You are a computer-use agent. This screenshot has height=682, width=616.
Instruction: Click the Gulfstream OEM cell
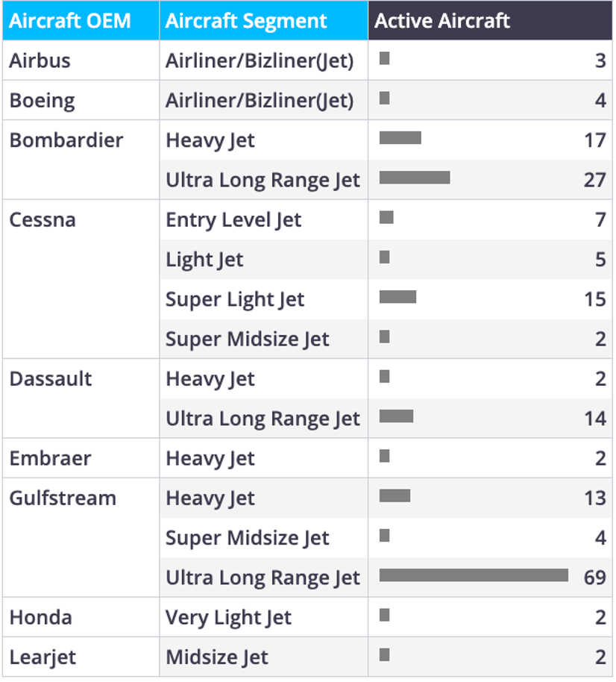(81, 537)
